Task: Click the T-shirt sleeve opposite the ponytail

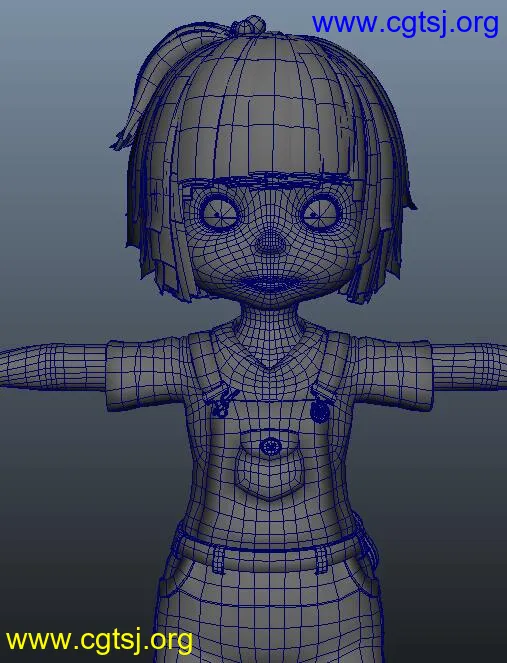Action: [x=393, y=374]
